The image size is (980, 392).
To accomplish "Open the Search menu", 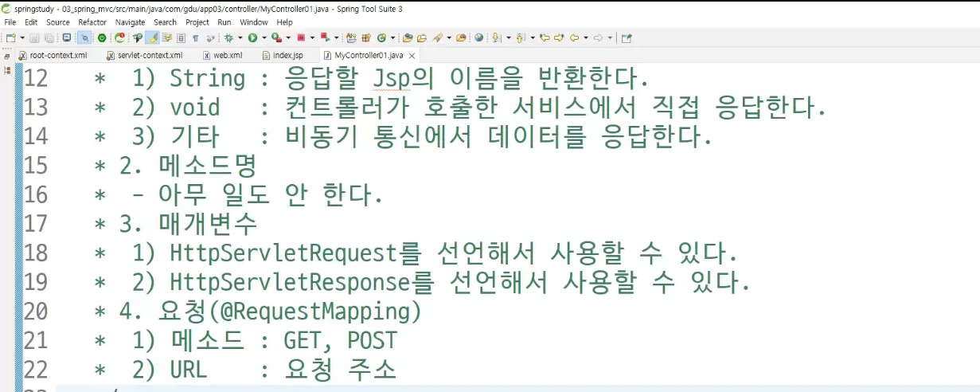I will (166, 22).
